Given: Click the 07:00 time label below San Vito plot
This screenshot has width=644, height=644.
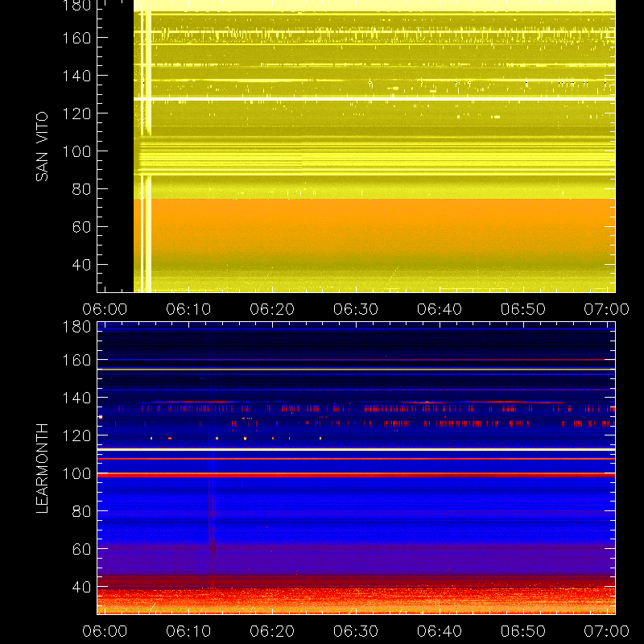Looking at the screenshot, I should 607,309.
